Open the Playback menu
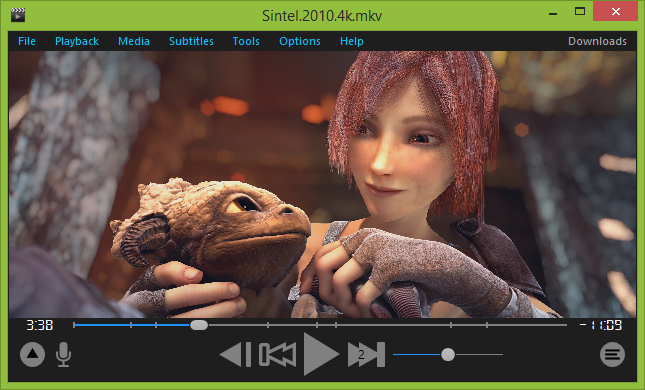The width and height of the screenshot is (645, 390). (x=77, y=41)
